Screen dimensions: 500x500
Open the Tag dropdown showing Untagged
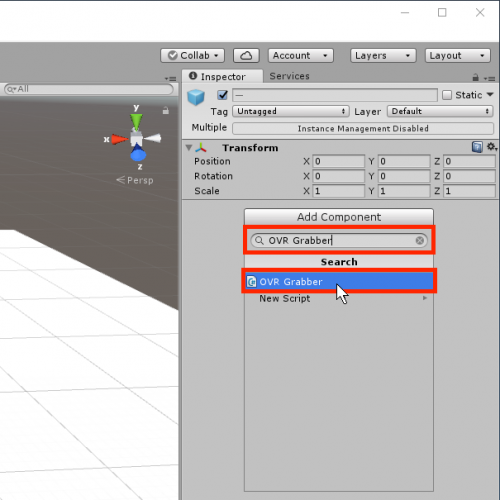click(291, 111)
